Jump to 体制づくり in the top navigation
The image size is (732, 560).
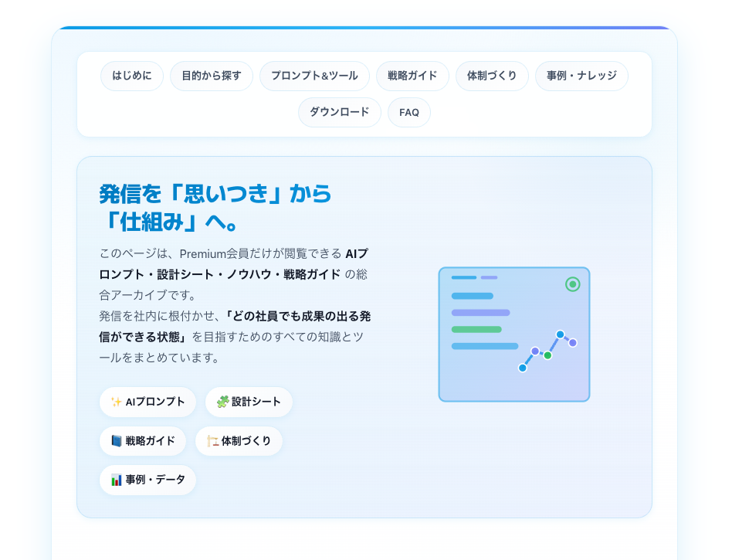click(x=492, y=76)
